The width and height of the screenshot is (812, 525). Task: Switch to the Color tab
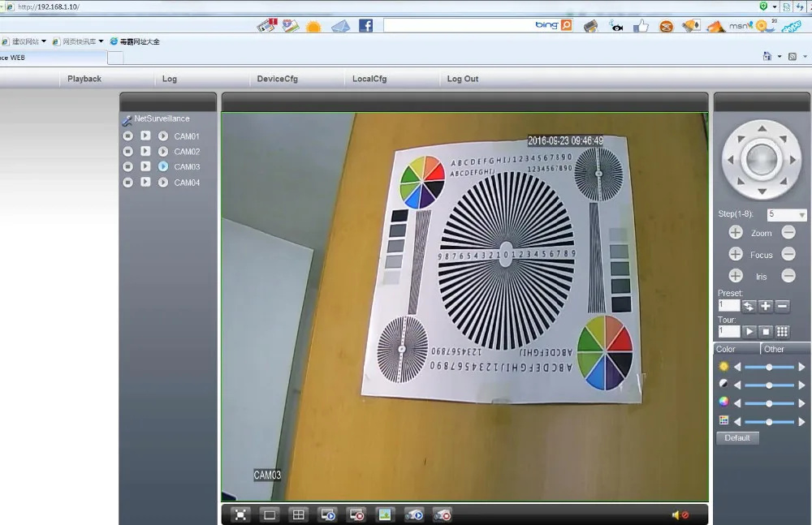[736, 349]
